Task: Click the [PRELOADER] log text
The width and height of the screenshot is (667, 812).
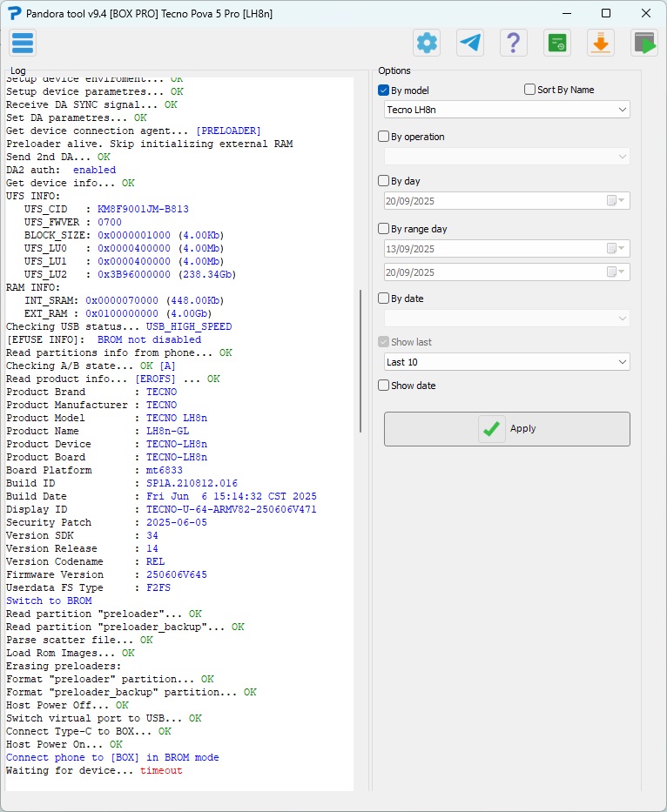Action: pyautogui.click(x=228, y=131)
